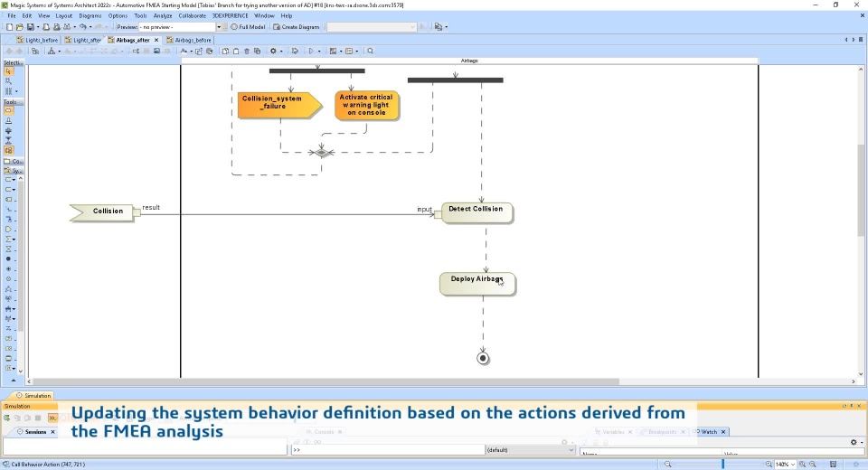Screen dimensions: 868x470
Task: Close the Watch tab
Action: tap(723, 432)
